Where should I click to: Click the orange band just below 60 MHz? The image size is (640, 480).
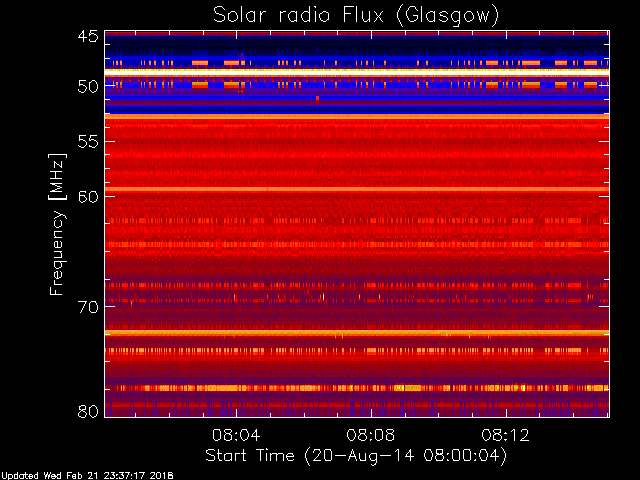click(357, 189)
